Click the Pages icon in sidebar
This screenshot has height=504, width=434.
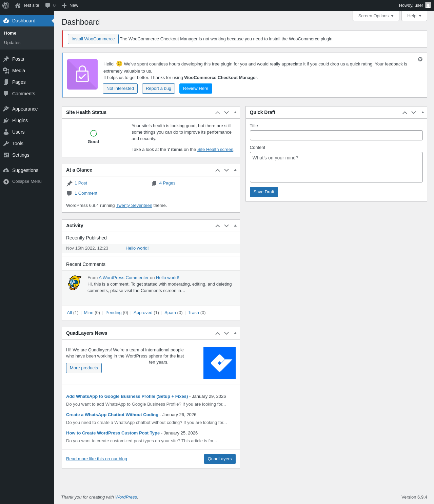(x=6, y=82)
